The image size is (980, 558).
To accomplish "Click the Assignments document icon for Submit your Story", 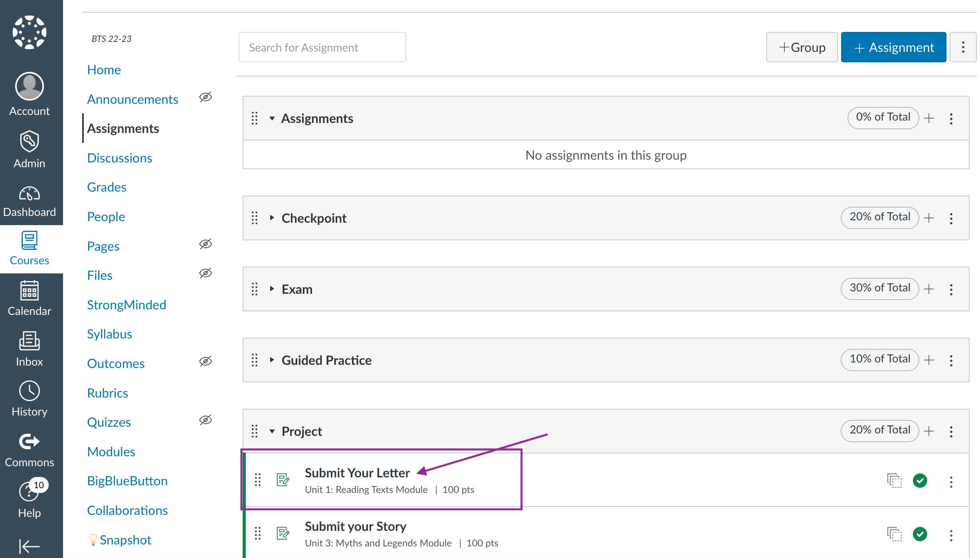I will click(283, 533).
